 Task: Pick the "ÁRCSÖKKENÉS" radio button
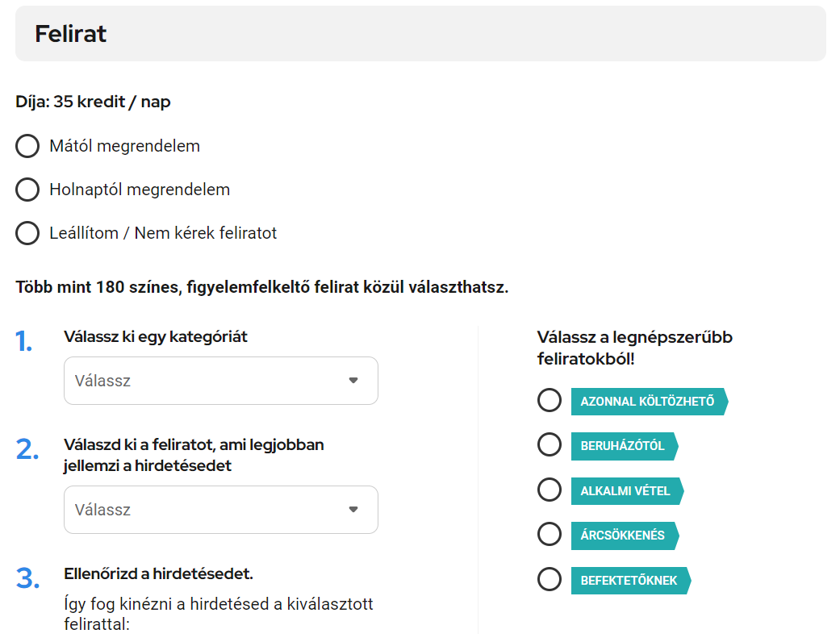pyautogui.click(x=550, y=535)
